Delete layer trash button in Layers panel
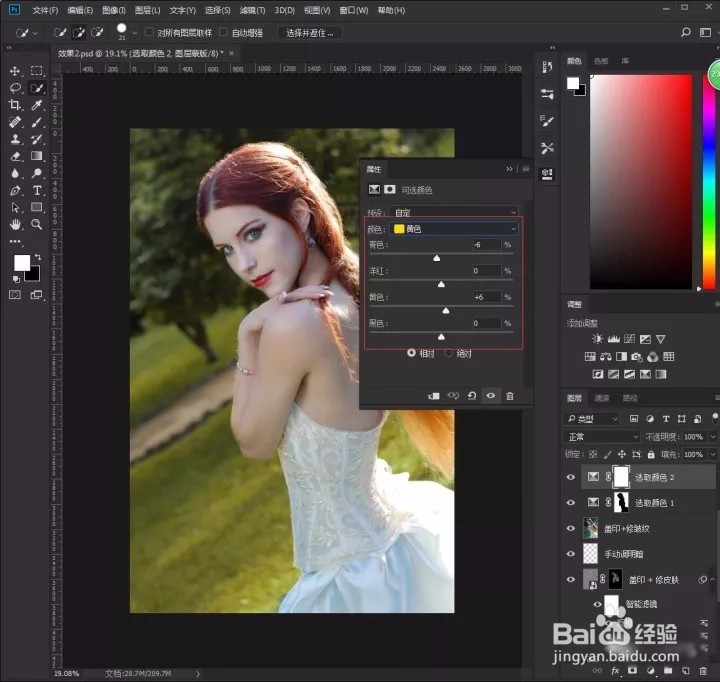Image resolution: width=720 pixels, height=682 pixels. pyautogui.click(x=703, y=671)
